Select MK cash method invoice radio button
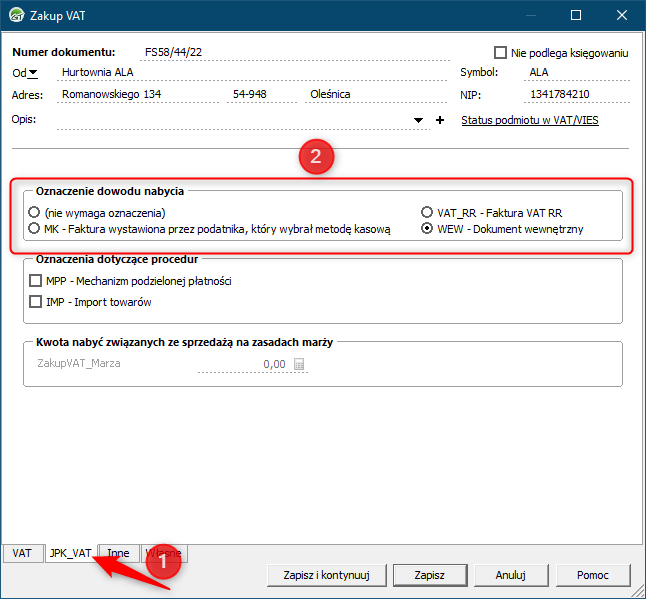The width and height of the screenshot is (646, 599). [x=35, y=229]
